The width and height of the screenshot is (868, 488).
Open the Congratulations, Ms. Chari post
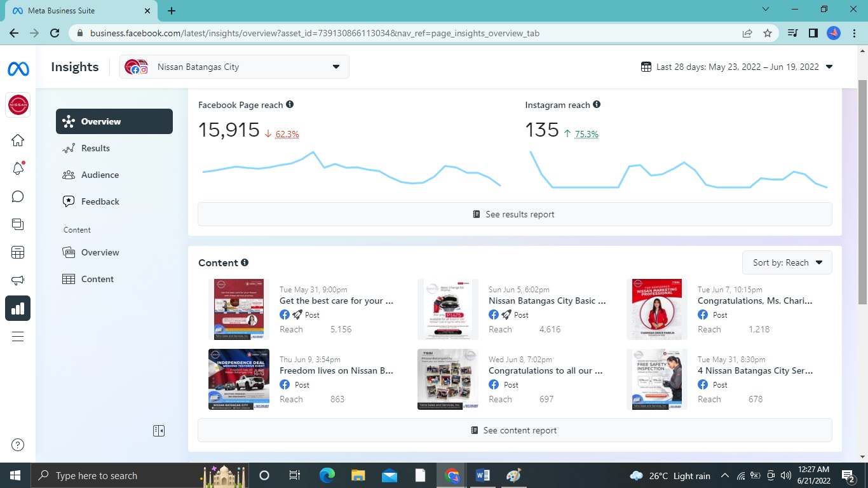click(755, 301)
